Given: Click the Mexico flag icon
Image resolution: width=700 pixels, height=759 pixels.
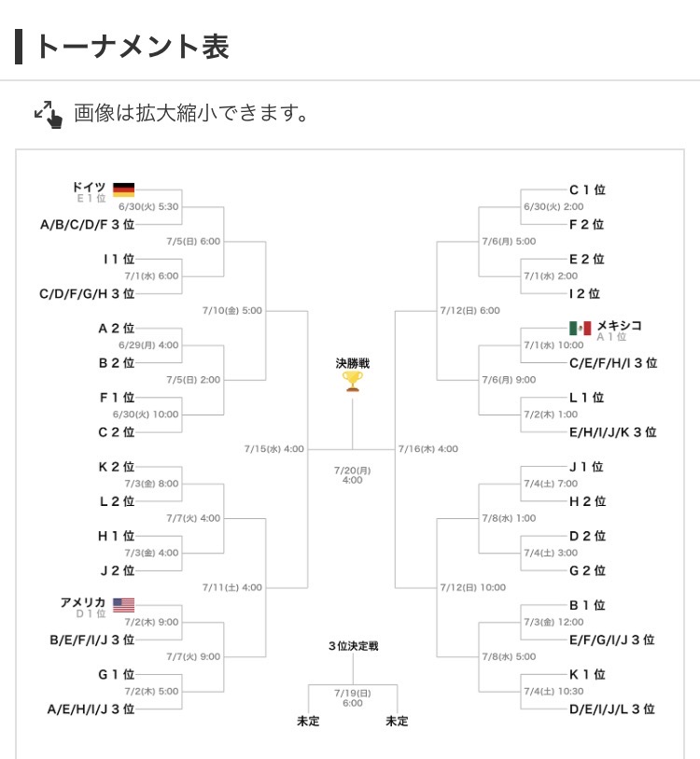Looking at the screenshot, I should pos(580,329).
